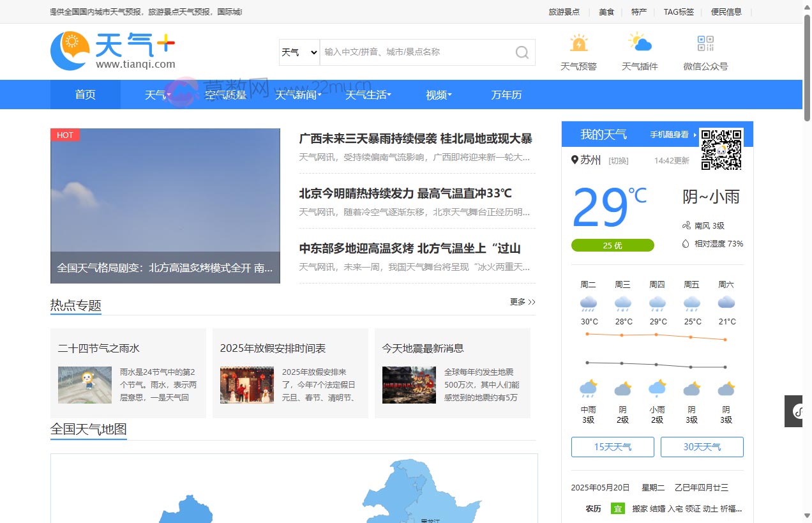
Task: Switch to the 空气质量 nav tab
Action: click(225, 95)
